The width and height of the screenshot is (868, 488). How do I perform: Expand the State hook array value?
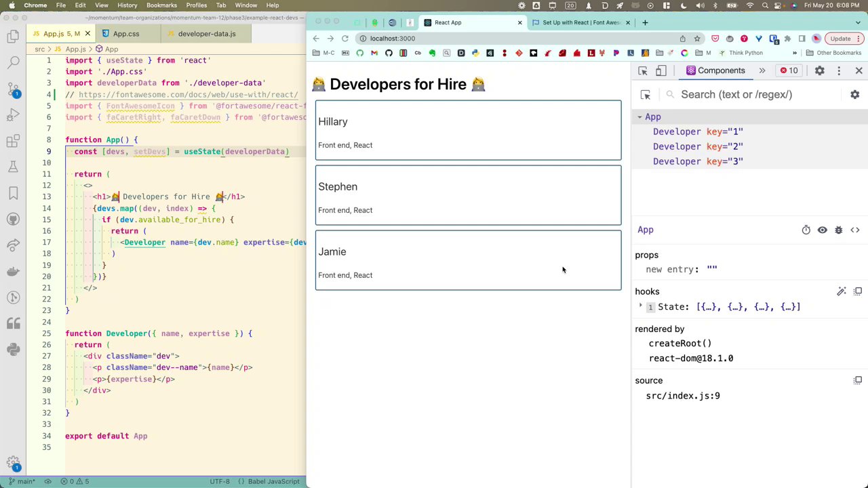click(x=640, y=307)
